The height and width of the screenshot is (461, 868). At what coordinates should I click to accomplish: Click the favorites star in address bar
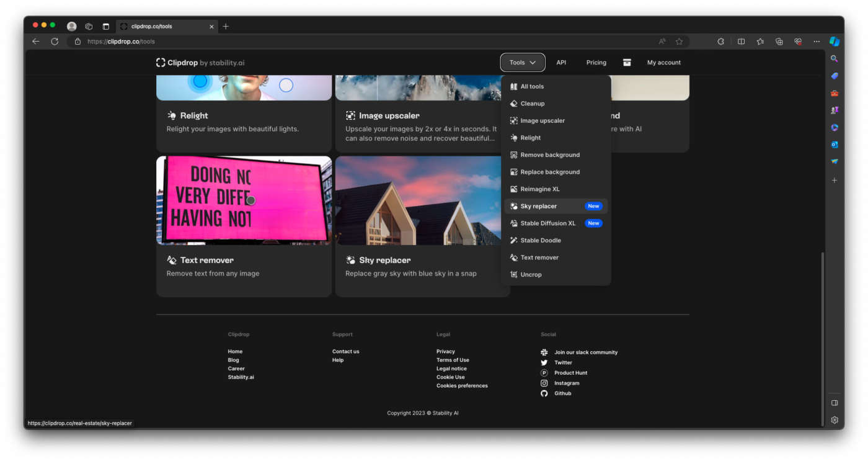[x=679, y=42]
